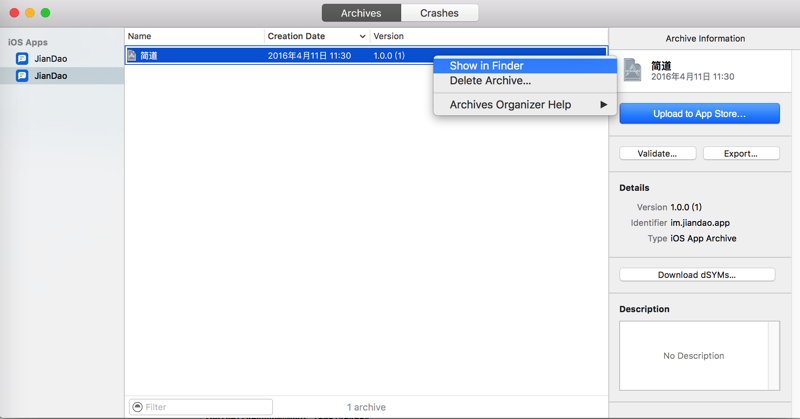Click the iOS Apps sidebar heading
The height and width of the screenshot is (419, 800).
coord(28,42)
